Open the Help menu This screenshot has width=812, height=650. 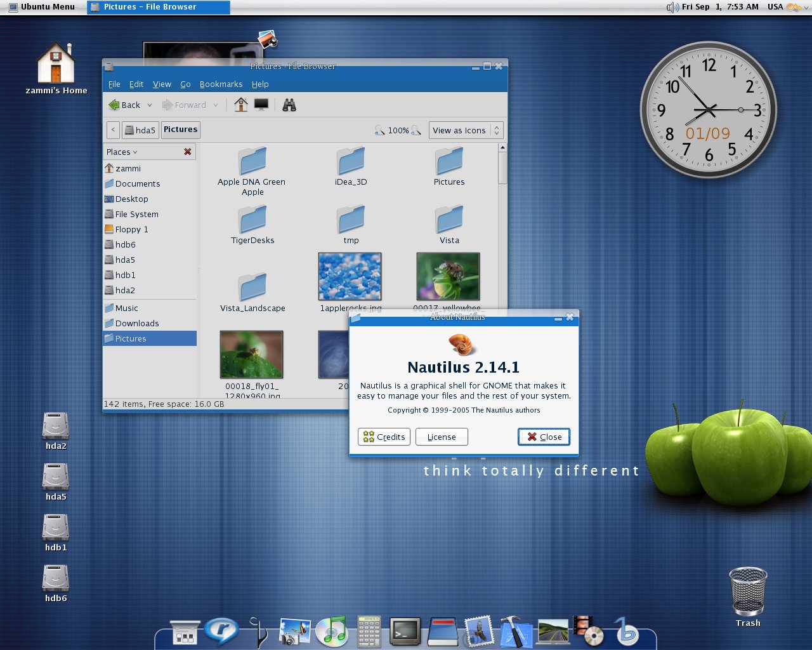pyautogui.click(x=260, y=84)
